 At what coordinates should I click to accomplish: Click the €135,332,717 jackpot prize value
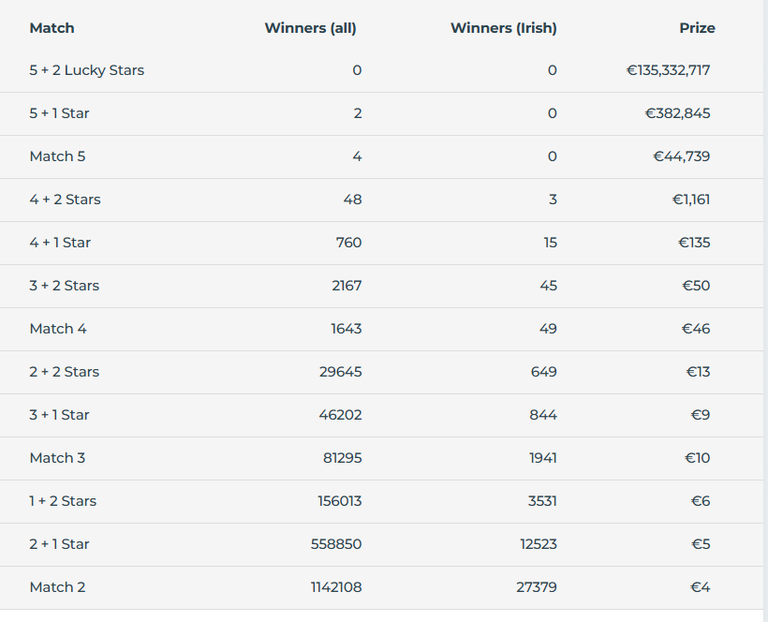[668, 70]
